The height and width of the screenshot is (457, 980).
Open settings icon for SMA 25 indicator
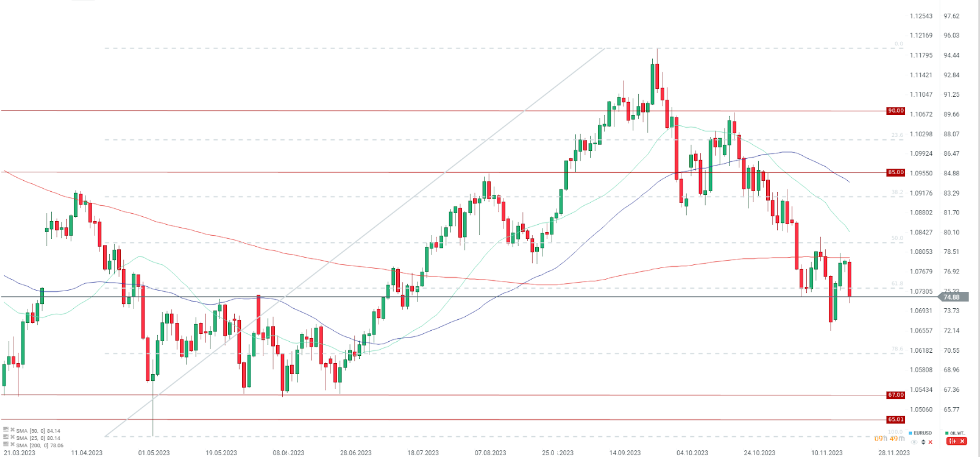[x=4, y=437]
